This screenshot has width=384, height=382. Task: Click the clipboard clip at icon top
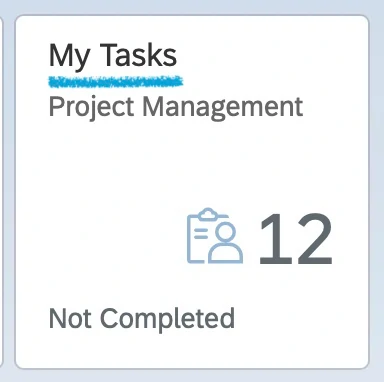tap(208, 213)
